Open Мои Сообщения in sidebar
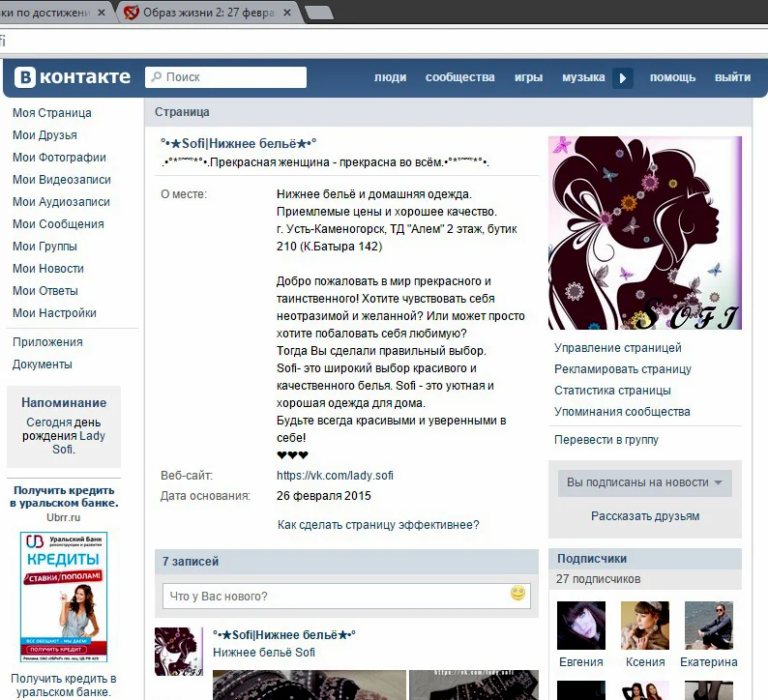Image resolution: width=768 pixels, height=700 pixels. 58,224
